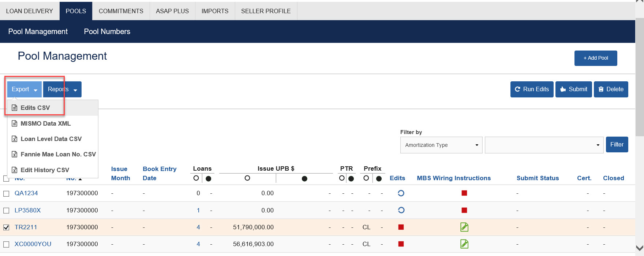This screenshot has width=644, height=256.
Task: Click the + Add Pool button
Action: coord(596,58)
